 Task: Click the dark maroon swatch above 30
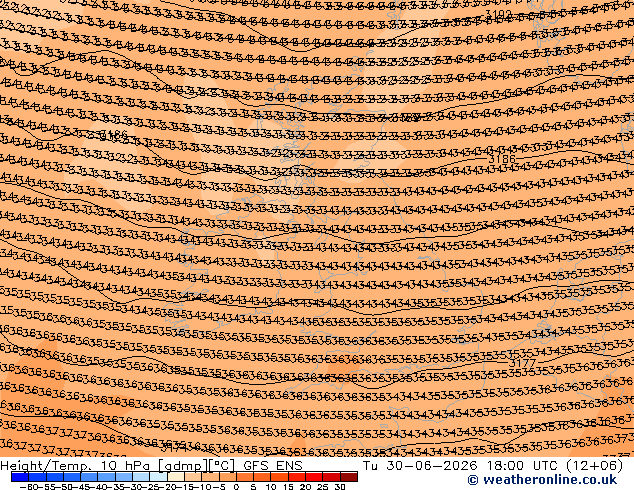[349, 477]
